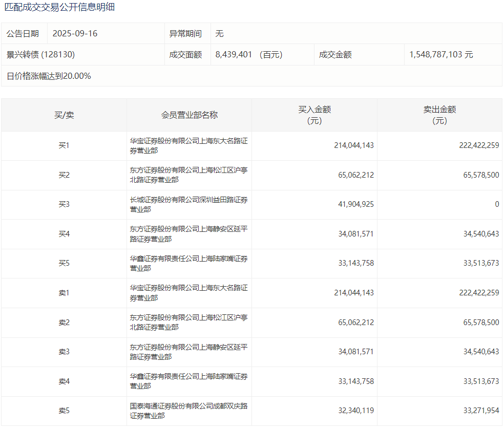Click the 景兴转债 (128130) bond name
This screenshot has width=504, height=430.
click(x=40, y=55)
